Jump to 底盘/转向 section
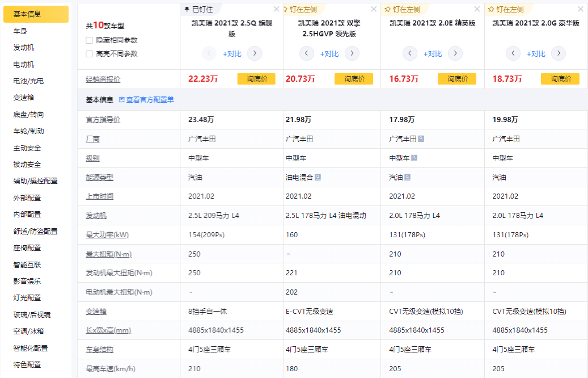Screen dimensions: 588x378 click(x=28, y=114)
